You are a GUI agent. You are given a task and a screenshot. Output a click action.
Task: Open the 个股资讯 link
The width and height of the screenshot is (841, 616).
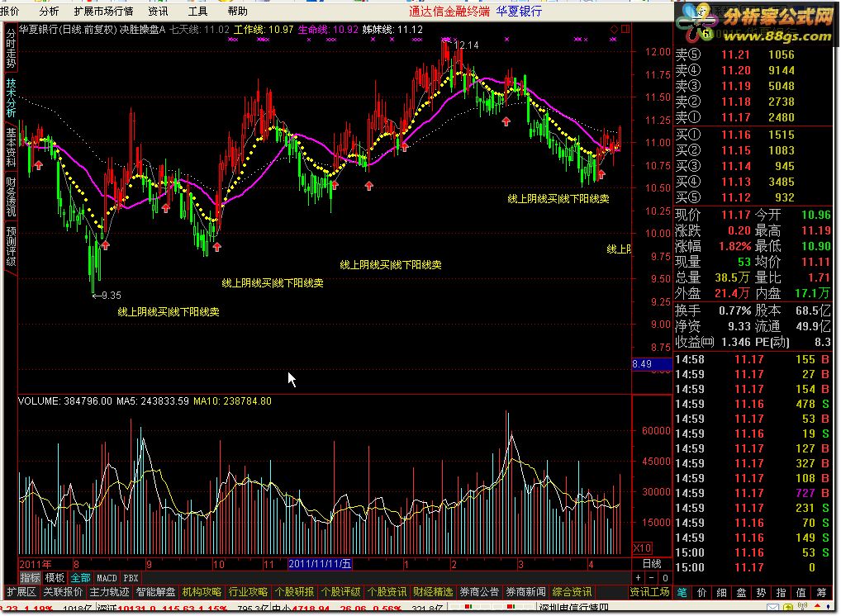[387, 592]
